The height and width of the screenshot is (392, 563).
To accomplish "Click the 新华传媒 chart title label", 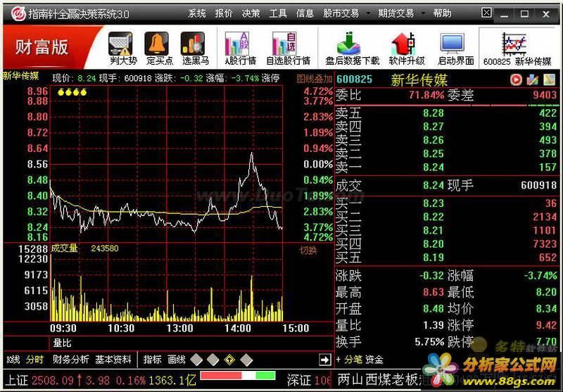I will point(20,76).
